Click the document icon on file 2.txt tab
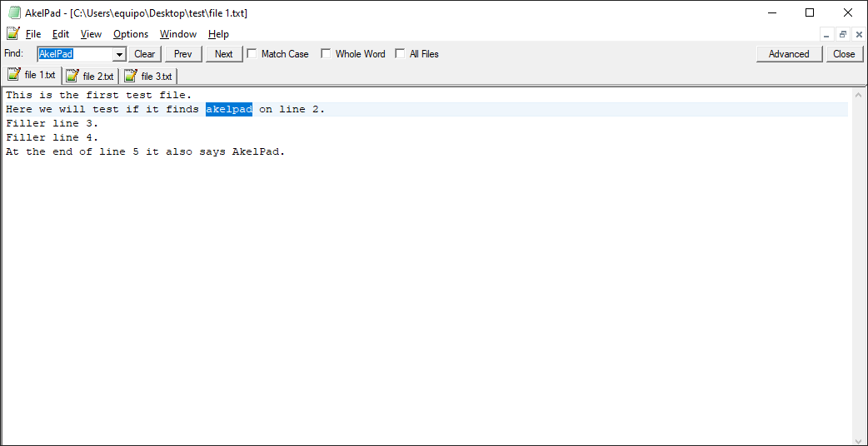Screen dimensions: 868x446 pos(72,76)
